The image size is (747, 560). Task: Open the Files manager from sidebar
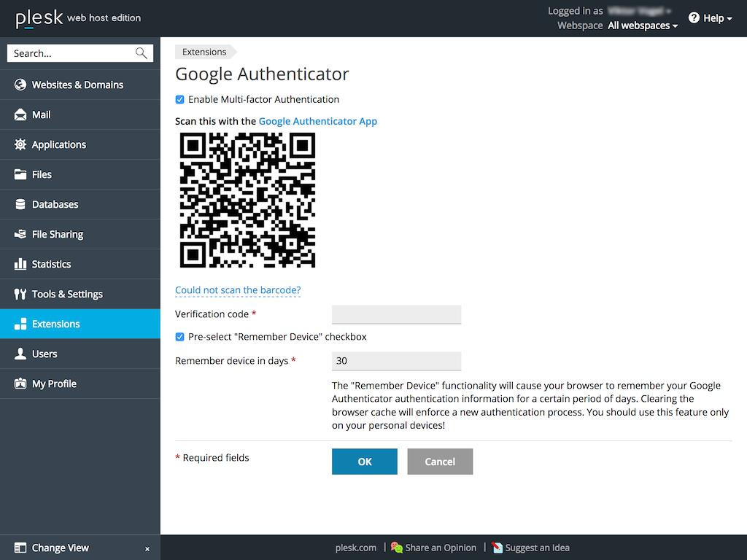42,174
